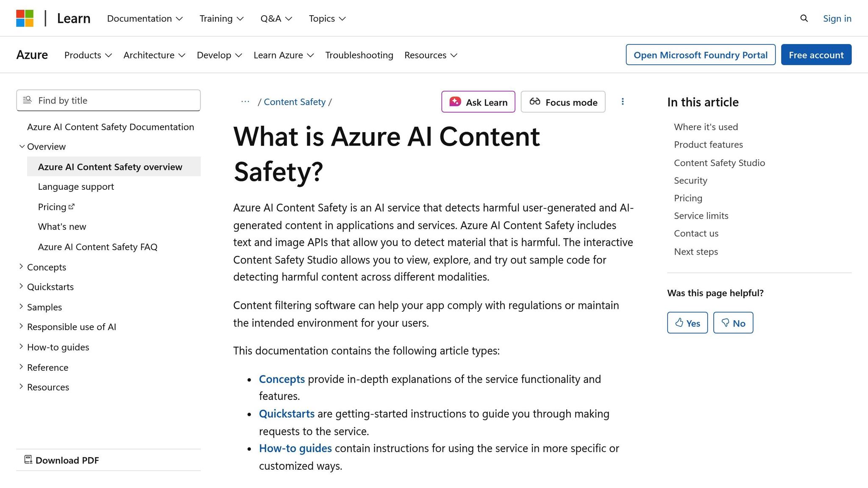
Task: Expand the breadcrumb ellipsis
Action: 245,102
